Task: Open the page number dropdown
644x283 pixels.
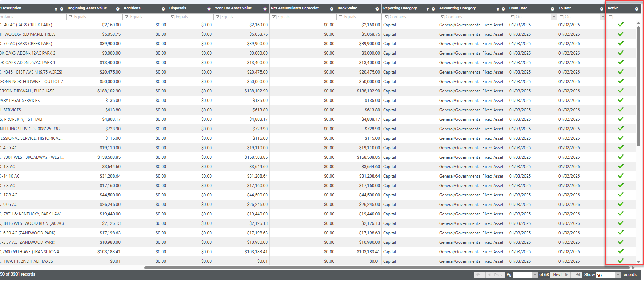Action: [535, 275]
